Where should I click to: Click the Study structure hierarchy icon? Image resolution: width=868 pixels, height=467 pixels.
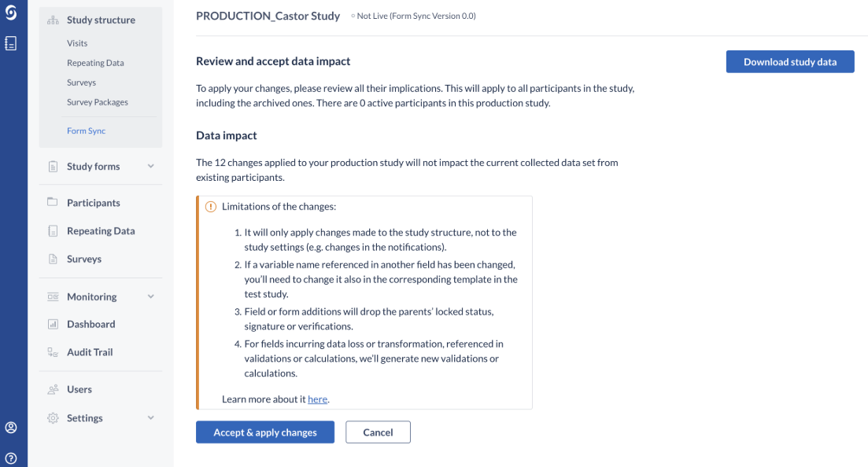click(53, 20)
